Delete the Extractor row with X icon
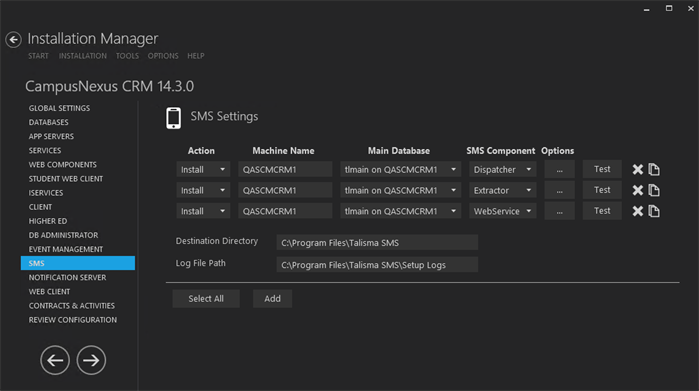Viewport: 699px width, 391px height. coord(637,190)
